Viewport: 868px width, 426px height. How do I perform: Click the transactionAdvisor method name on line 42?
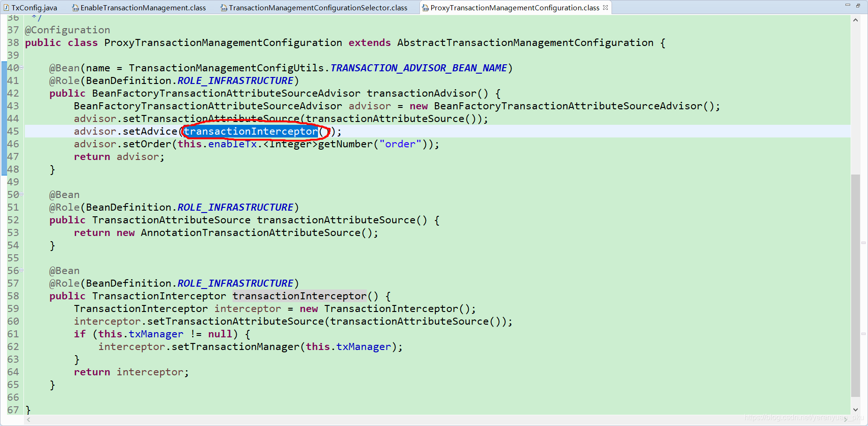point(421,93)
